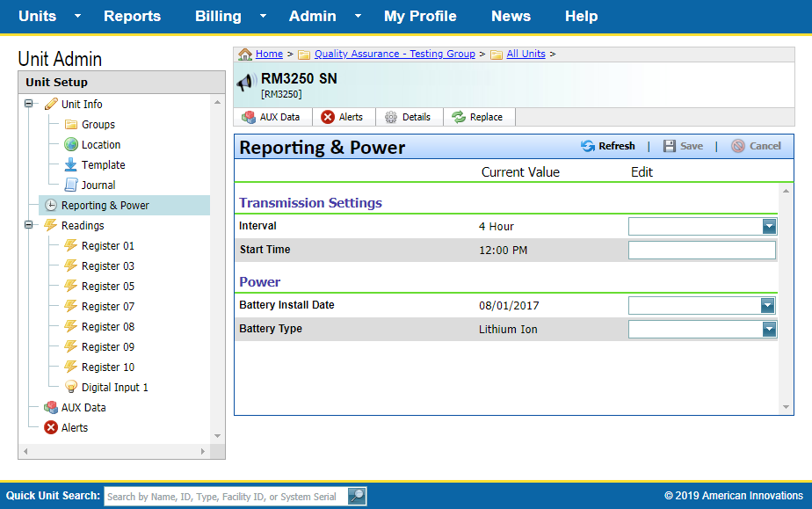The width and height of the screenshot is (812, 509).
Task: Click the Home house icon in breadcrumb
Action: coord(245,55)
